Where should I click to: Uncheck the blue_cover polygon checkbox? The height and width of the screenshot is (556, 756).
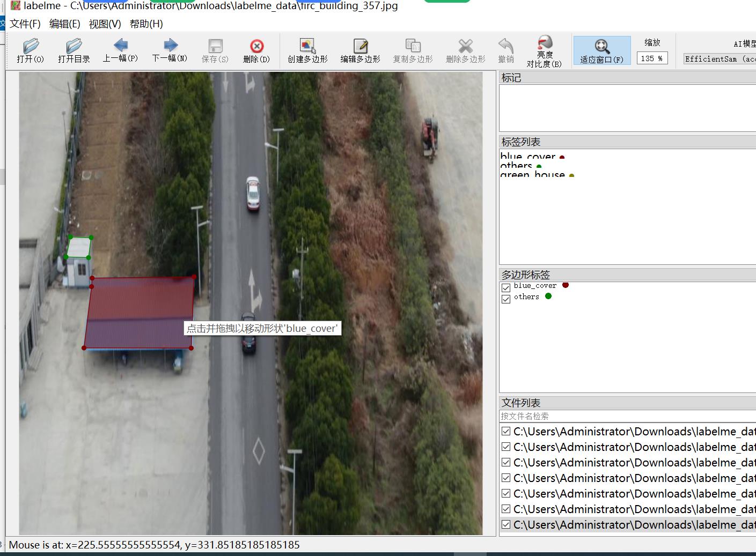point(506,288)
